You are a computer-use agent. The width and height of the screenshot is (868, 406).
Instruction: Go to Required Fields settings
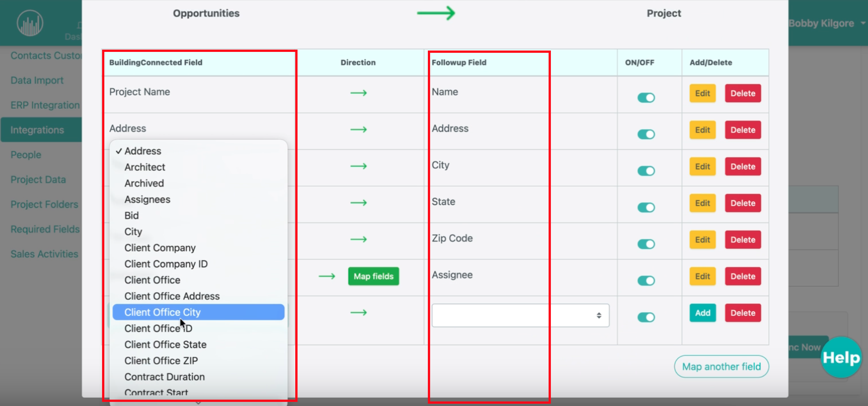coord(45,229)
